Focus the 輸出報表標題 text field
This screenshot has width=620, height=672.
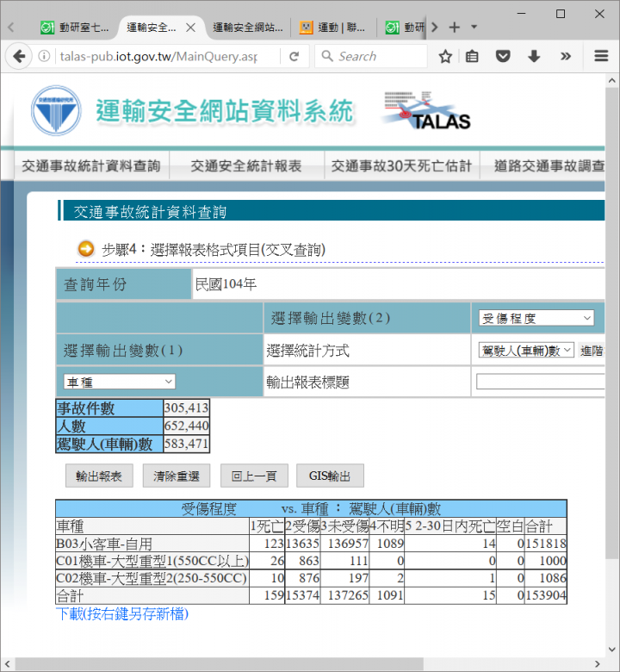coord(540,382)
